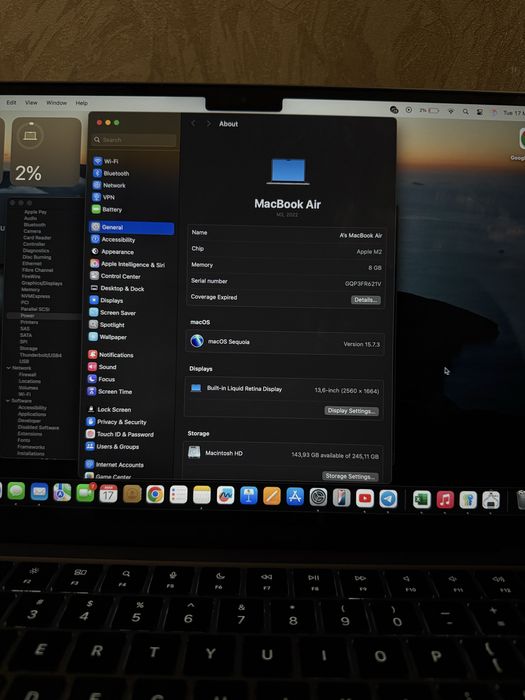Open Telegram from the Dock
The width and height of the screenshot is (525, 700).
388,498
